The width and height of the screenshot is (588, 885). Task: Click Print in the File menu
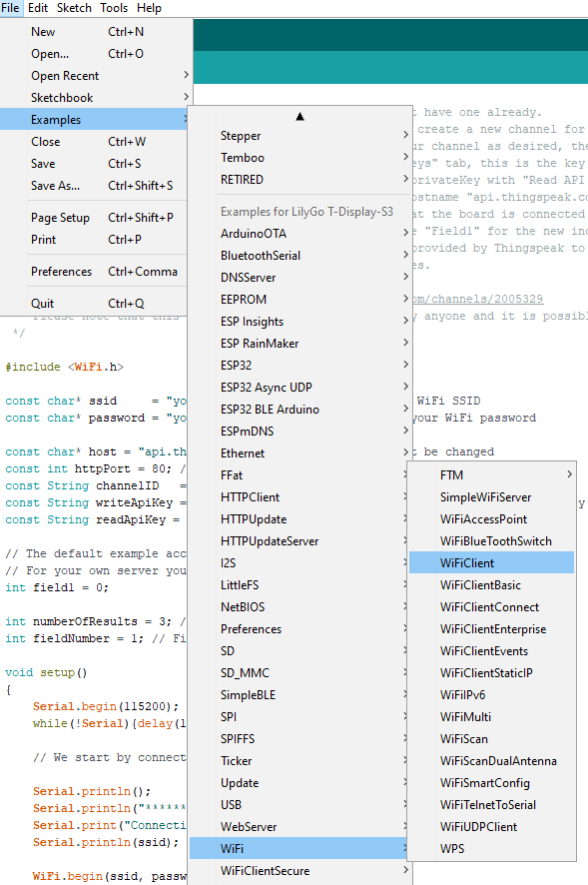click(94, 240)
